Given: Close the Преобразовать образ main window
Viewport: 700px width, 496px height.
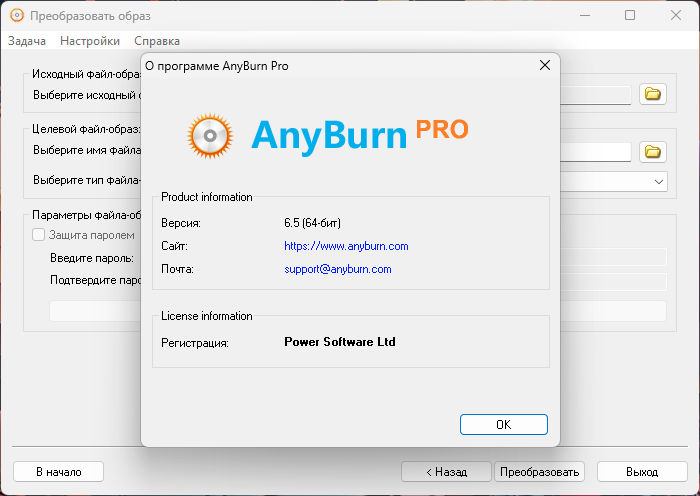Looking at the screenshot, I should point(676,15).
